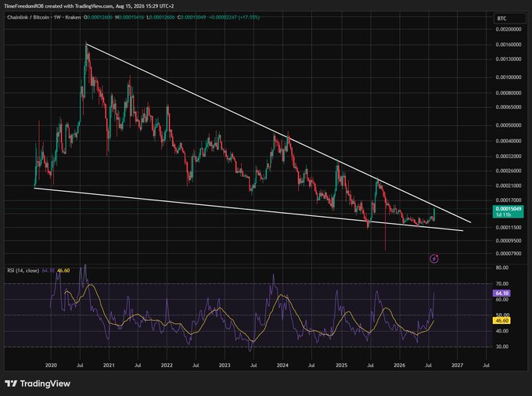The width and height of the screenshot is (532, 396).
Task: Click the 2023 label on time axis
Action: pyautogui.click(x=225, y=365)
